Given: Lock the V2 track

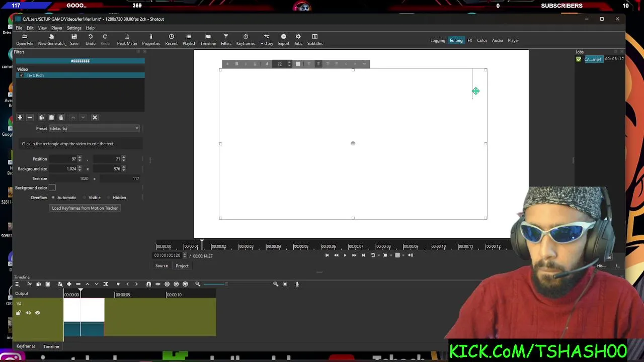Looking at the screenshot, I should point(19,313).
